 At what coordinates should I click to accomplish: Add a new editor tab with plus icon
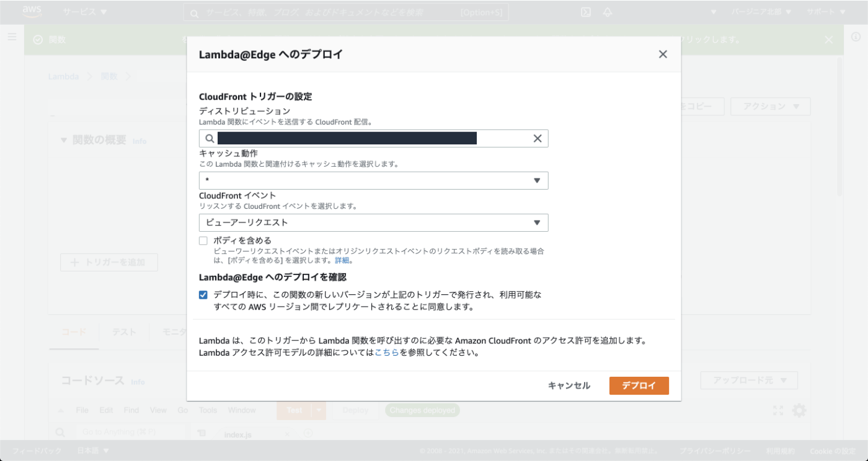[308, 433]
